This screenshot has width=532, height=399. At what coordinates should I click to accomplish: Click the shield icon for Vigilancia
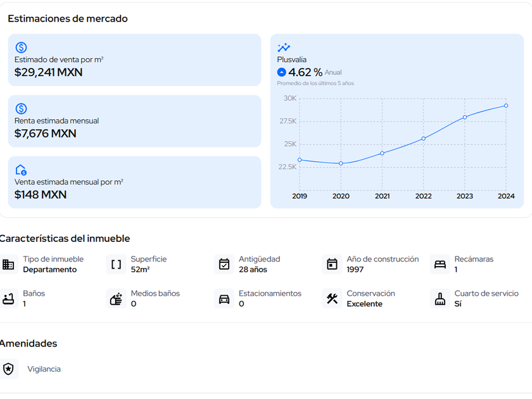[x=8, y=369]
